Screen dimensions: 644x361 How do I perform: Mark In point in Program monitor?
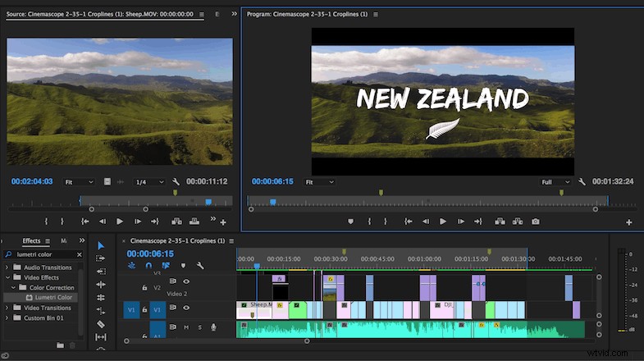coord(369,222)
